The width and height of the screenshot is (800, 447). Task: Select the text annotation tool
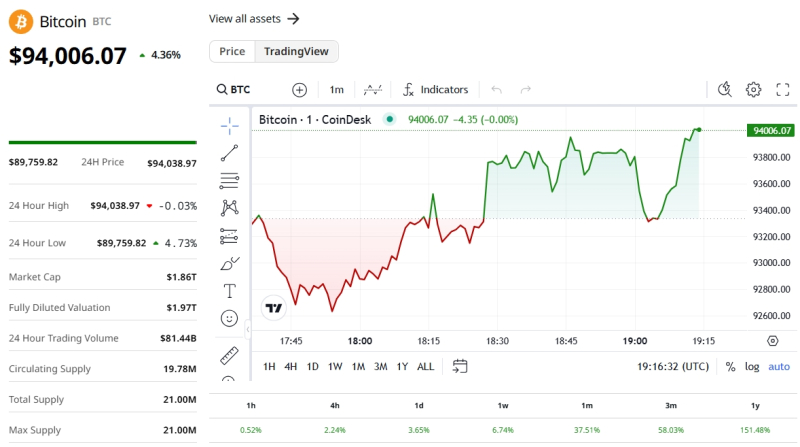click(x=229, y=291)
